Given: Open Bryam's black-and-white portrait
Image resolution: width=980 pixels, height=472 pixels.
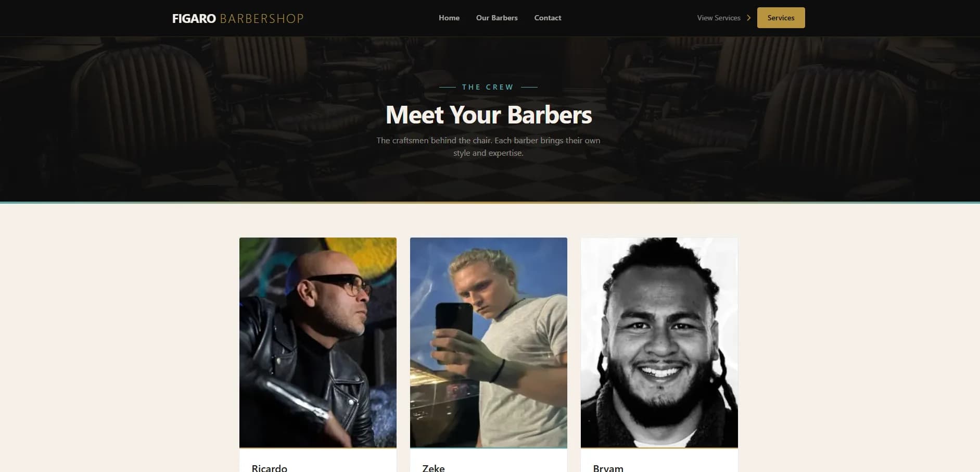Looking at the screenshot, I should 659,342.
